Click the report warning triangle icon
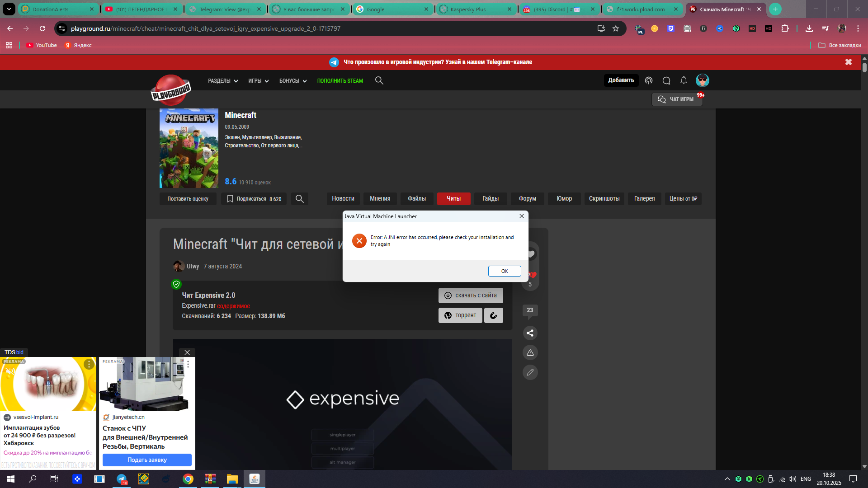This screenshot has height=488, width=868. coord(530,352)
